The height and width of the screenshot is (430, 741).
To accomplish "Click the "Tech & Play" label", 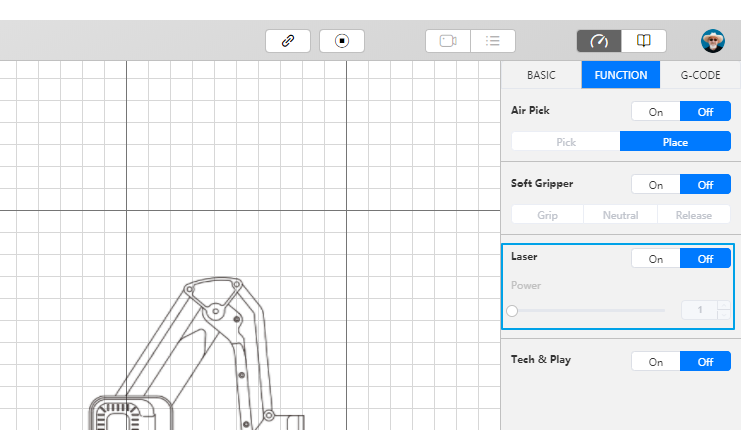I will pyautogui.click(x=541, y=359).
